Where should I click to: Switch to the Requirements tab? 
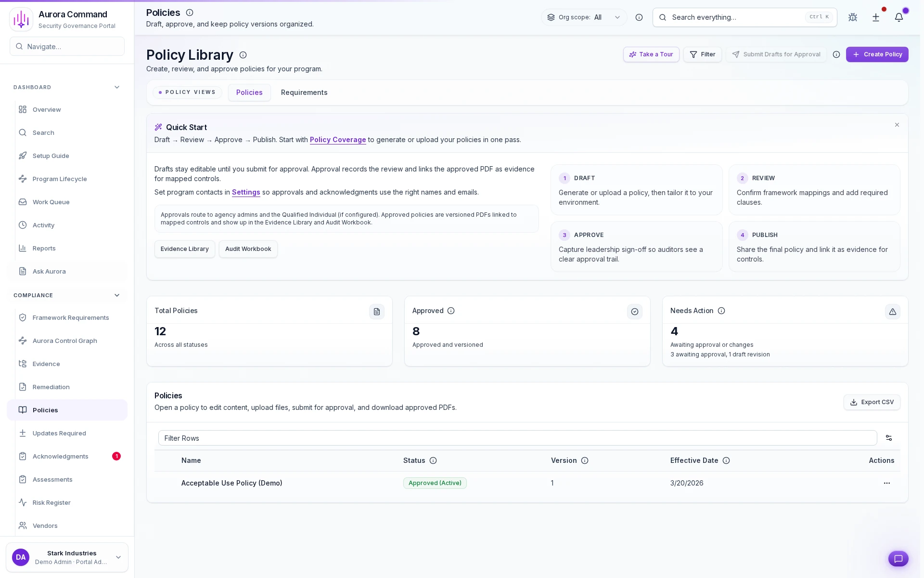[304, 92]
